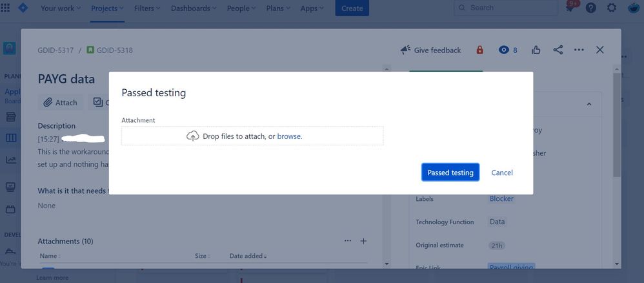The image size is (644, 283).
Task: Click the sidebar board icon
Action: pyautogui.click(x=11, y=138)
